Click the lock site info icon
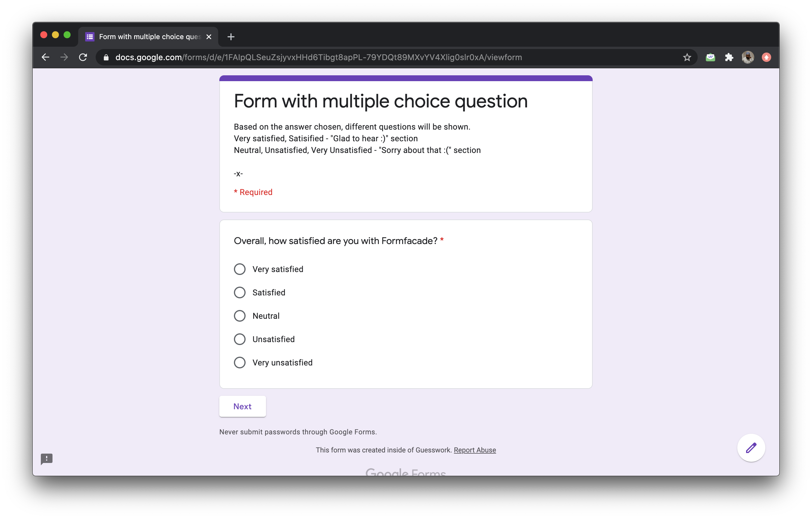Screen dimensions: 812x519 click(106, 58)
